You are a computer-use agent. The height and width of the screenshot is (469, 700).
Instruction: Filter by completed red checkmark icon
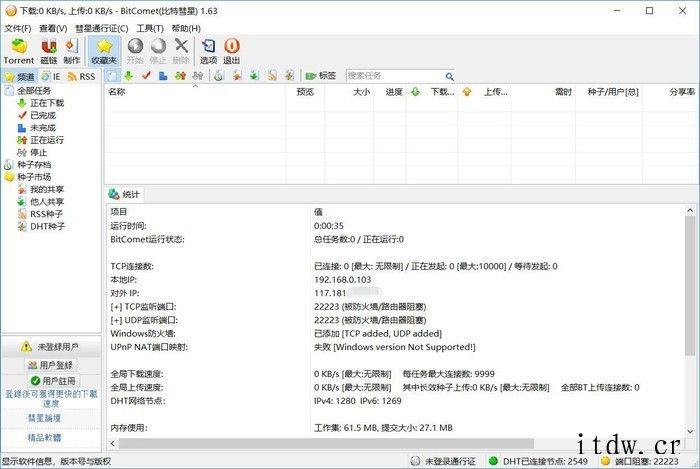coord(146,76)
